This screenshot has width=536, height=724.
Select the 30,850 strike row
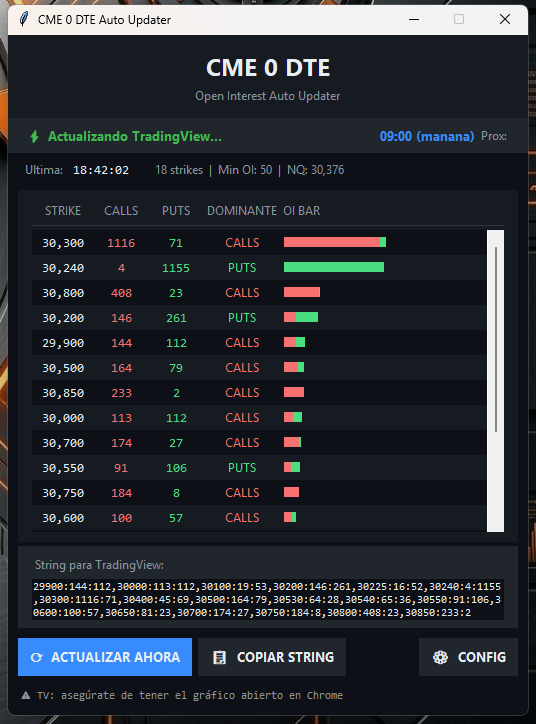259,392
